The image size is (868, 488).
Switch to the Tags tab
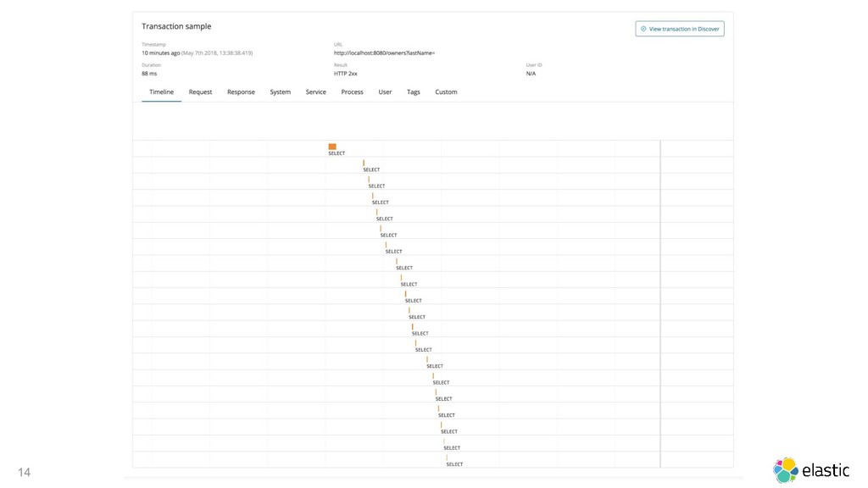[x=413, y=91]
